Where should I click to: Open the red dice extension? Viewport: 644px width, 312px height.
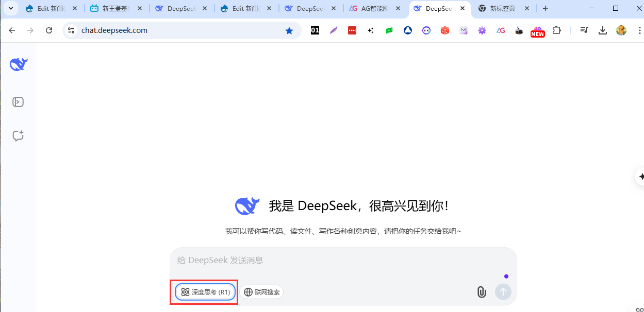445,30
